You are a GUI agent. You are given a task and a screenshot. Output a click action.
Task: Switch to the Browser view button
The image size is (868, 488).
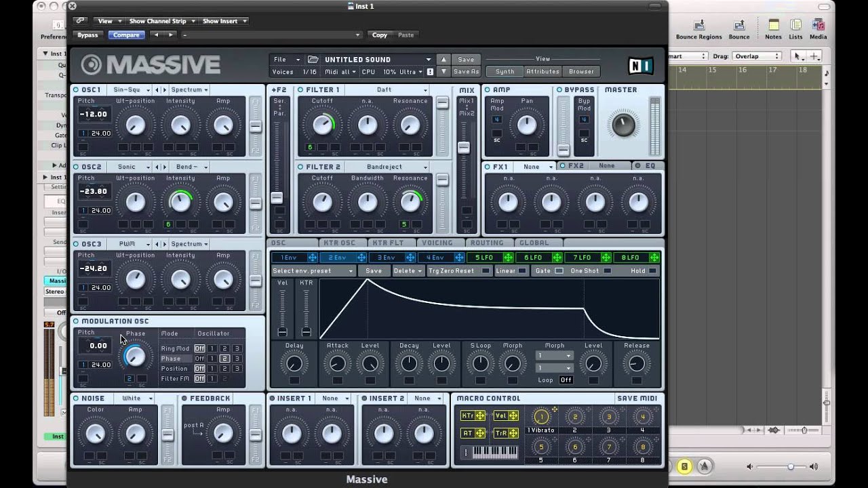[x=581, y=71]
